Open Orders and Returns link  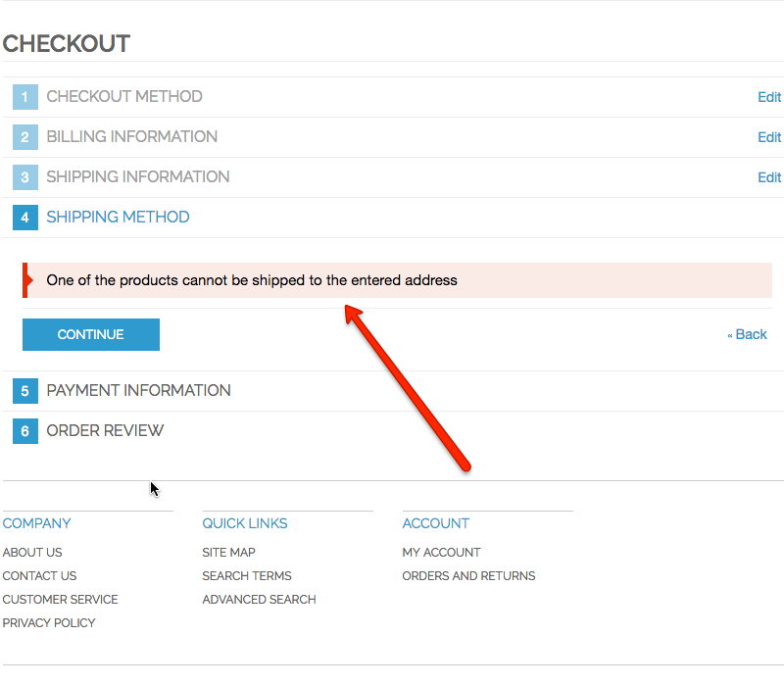(468, 576)
